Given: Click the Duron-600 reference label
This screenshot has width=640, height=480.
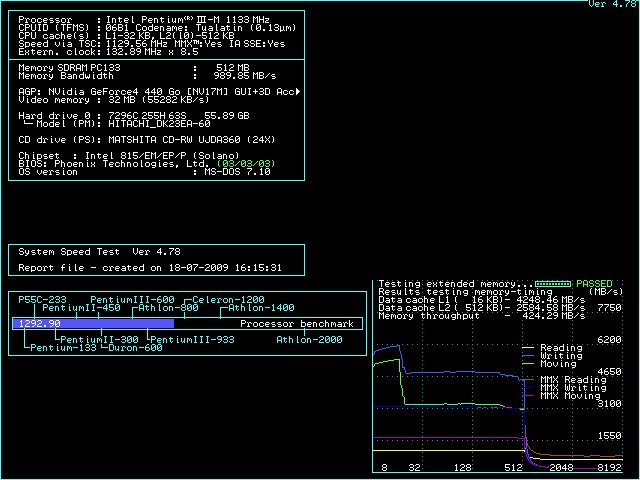Looking at the screenshot, I should (134, 348).
